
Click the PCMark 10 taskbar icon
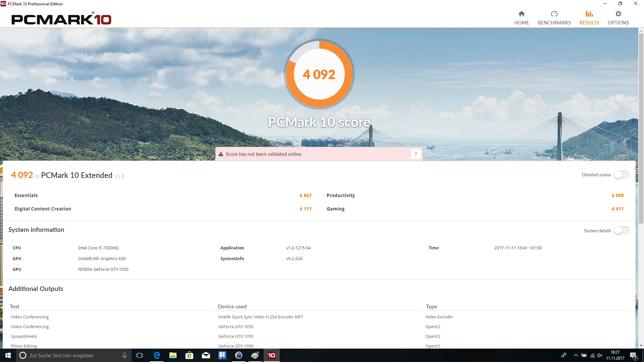click(x=272, y=355)
